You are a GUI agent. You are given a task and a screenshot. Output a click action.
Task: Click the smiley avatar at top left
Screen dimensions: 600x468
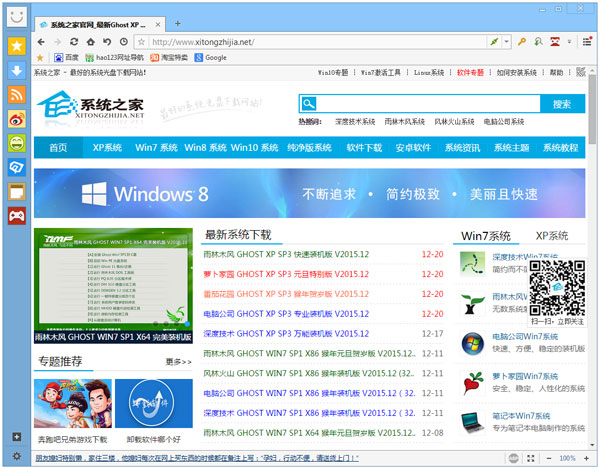[17, 17]
